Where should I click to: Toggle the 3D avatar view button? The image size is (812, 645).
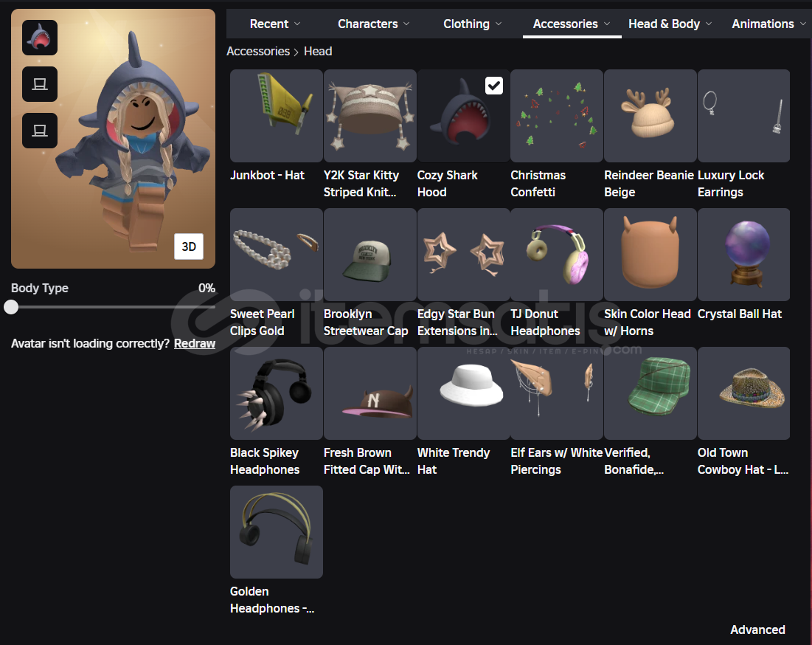[x=189, y=246]
